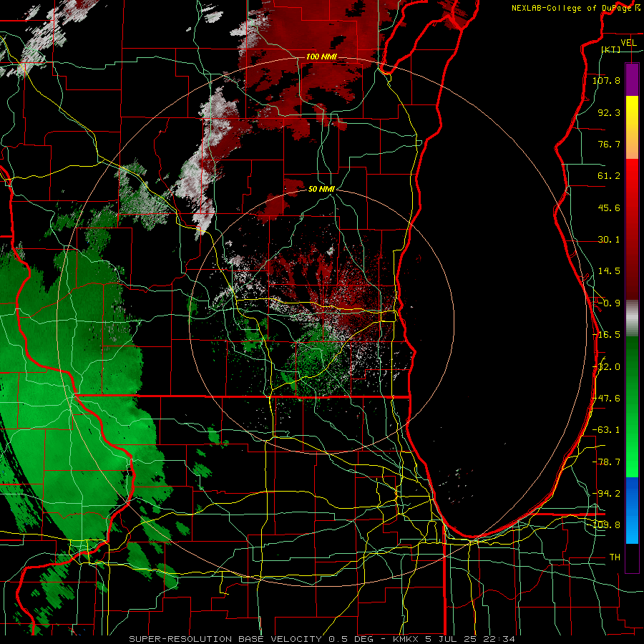Image resolution: width=644 pixels, height=644 pixels.
Task: Click the -16.5 legend value
Action: (x=606, y=335)
